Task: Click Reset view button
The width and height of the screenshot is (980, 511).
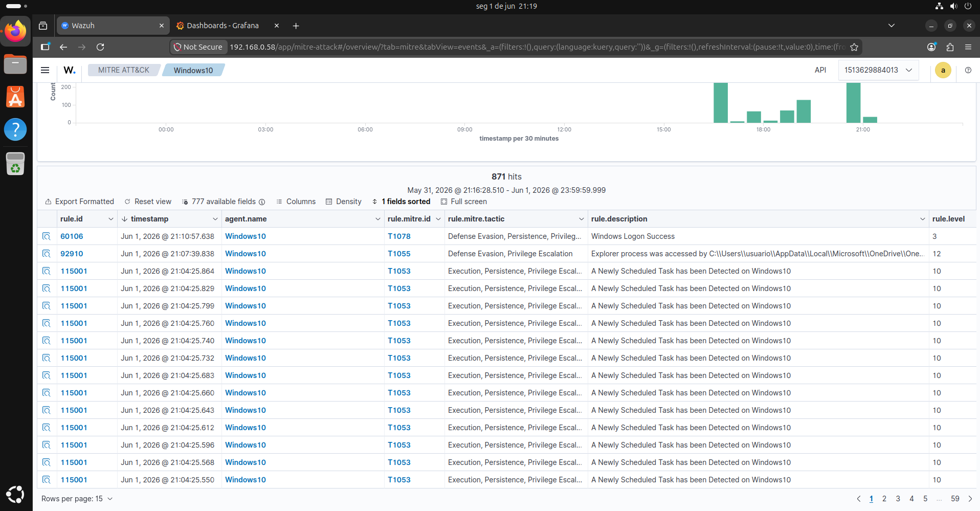Action: 148,202
